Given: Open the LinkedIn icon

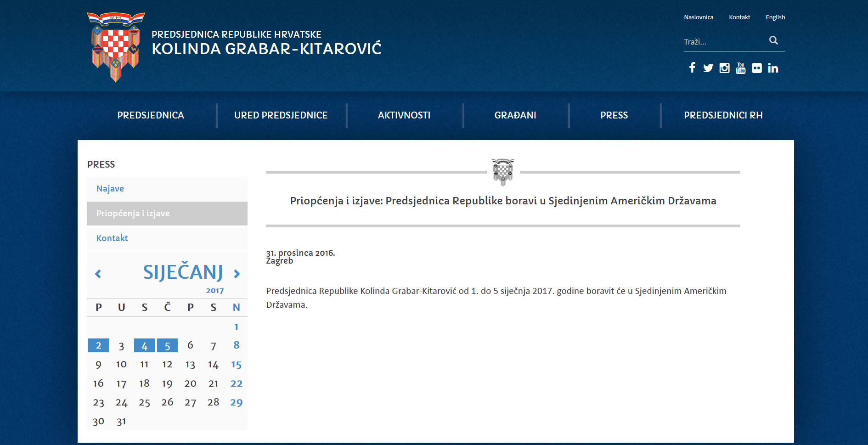Looking at the screenshot, I should coord(773,68).
